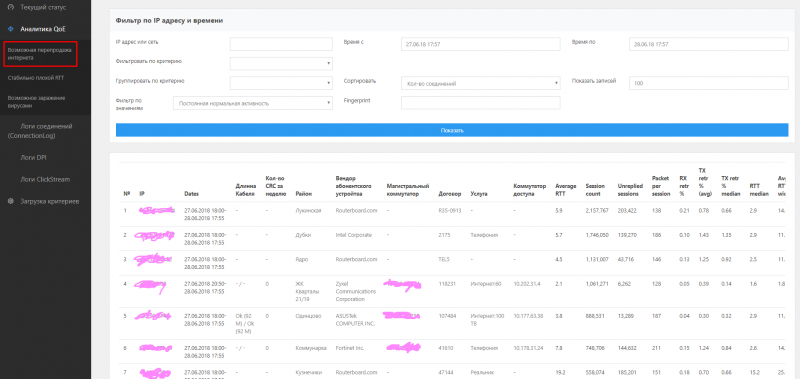Click the Dates column header
This screenshot has width=800, height=379.
[191, 194]
